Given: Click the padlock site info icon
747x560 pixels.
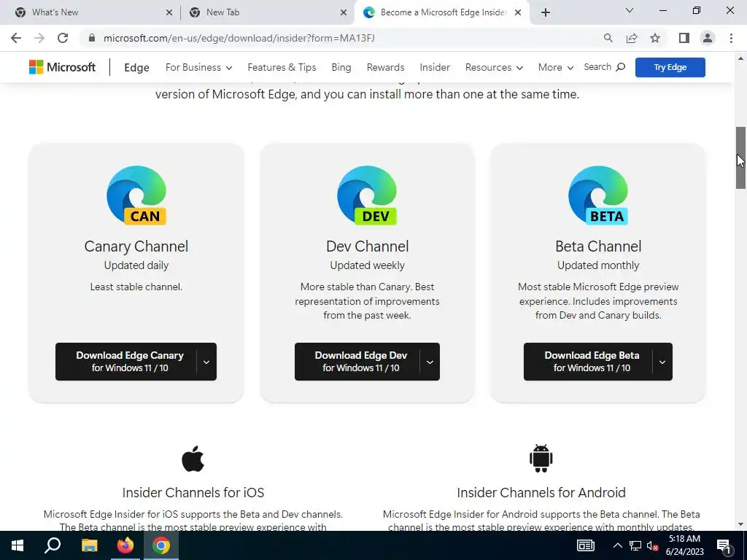Looking at the screenshot, I should pyautogui.click(x=92, y=38).
